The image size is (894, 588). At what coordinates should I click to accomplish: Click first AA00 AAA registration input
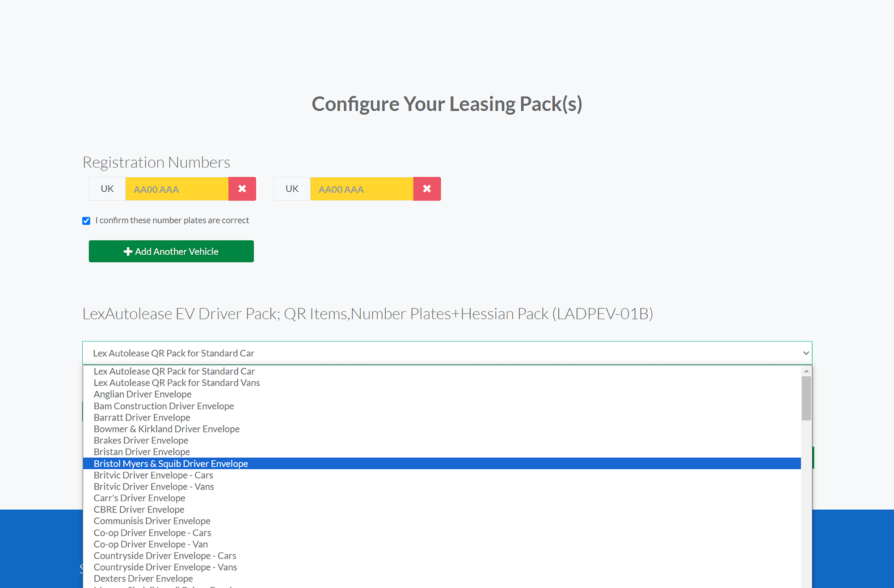pyautogui.click(x=177, y=189)
